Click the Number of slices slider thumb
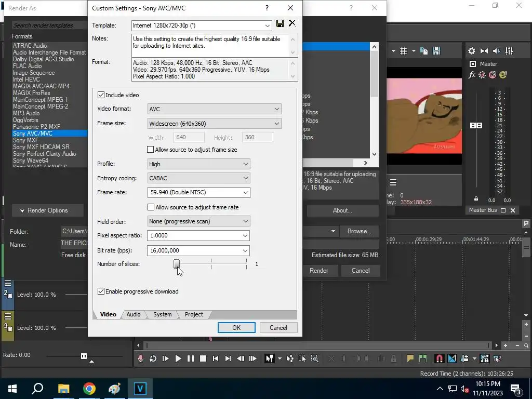Viewport: 532px width, 399px height. [177, 263]
